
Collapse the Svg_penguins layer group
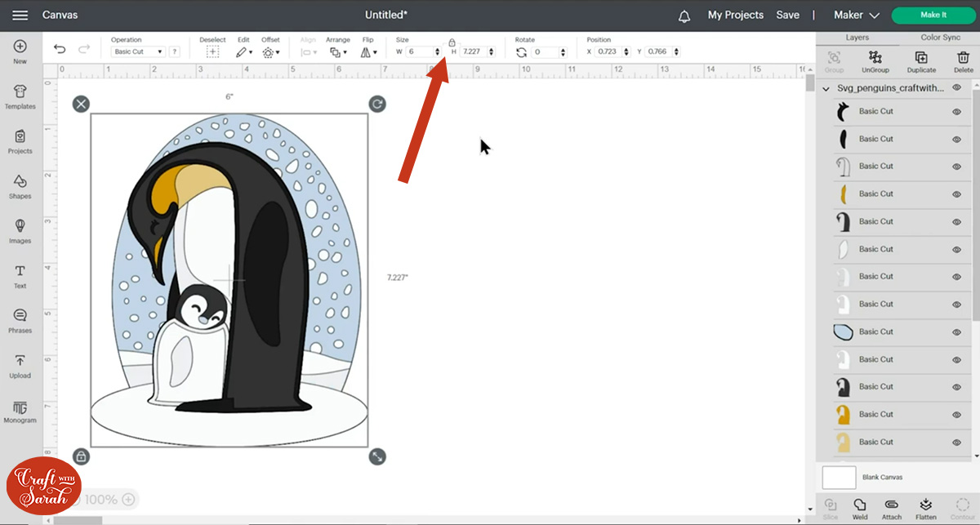point(826,88)
